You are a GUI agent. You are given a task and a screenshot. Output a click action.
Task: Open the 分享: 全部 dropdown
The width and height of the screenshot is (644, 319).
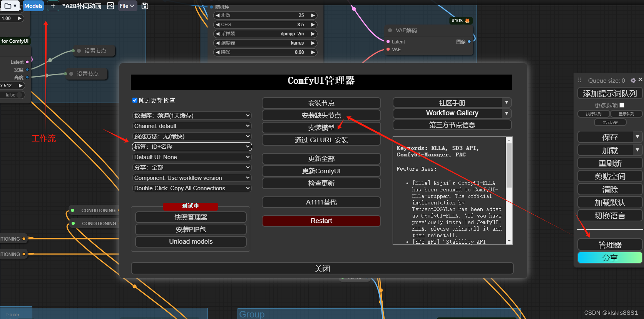point(192,167)
